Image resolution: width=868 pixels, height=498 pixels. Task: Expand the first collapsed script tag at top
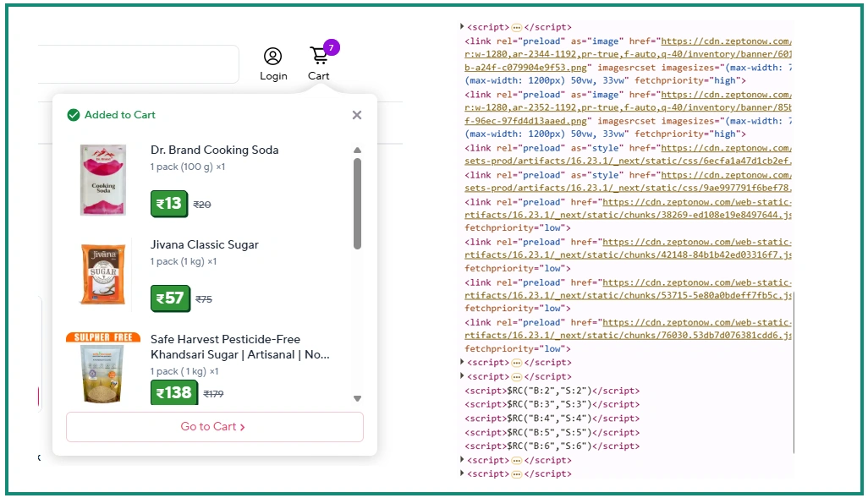tap(462, 26)
